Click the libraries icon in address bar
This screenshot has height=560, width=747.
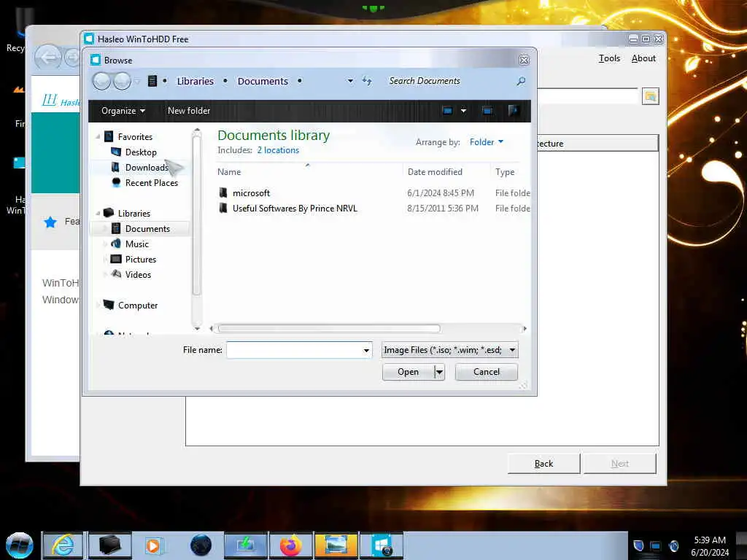(x=152, y=81)
